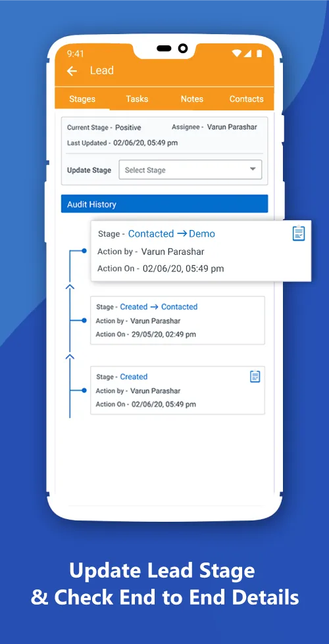Select timeline dot for Created entry
The width and height of the screenshot is (329, 644).
tap(84, 390)
